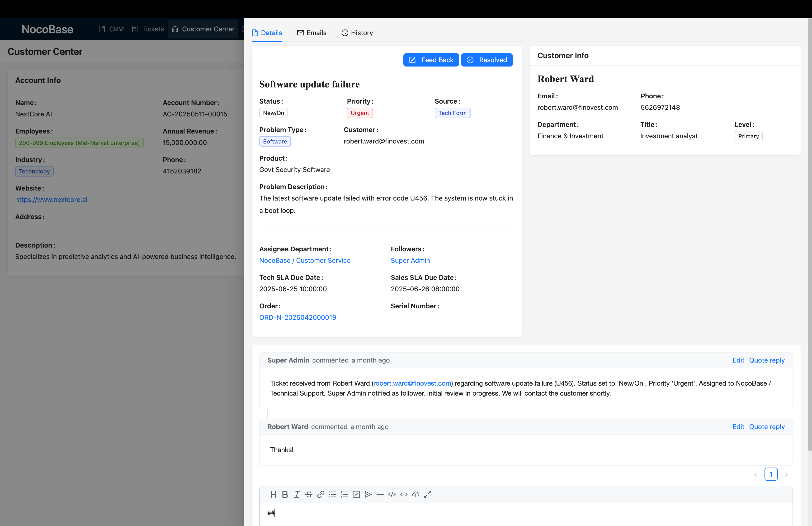
Task: Select page 1 in comment pagination
Action: pyautogui.click(x=771, y=474)
